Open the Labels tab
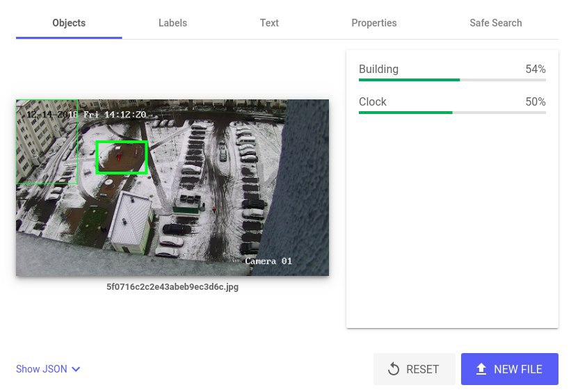The width and height of the screenshot is (571, 392). 172,23
